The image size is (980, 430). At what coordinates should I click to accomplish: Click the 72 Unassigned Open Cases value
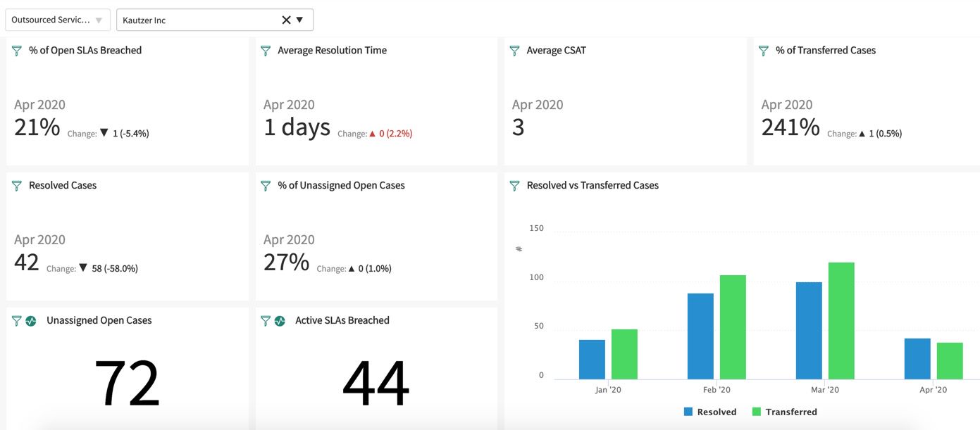[x=127, y=384]
